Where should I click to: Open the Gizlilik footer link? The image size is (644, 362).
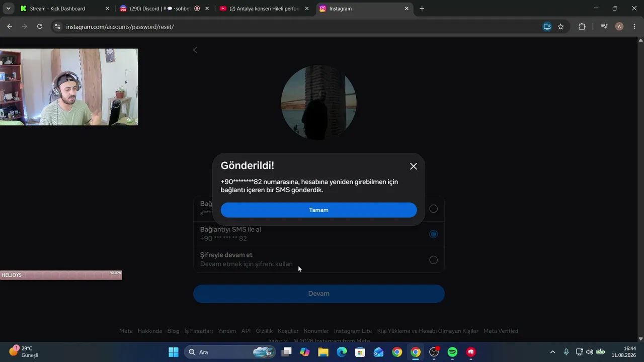tap(264, 331)
